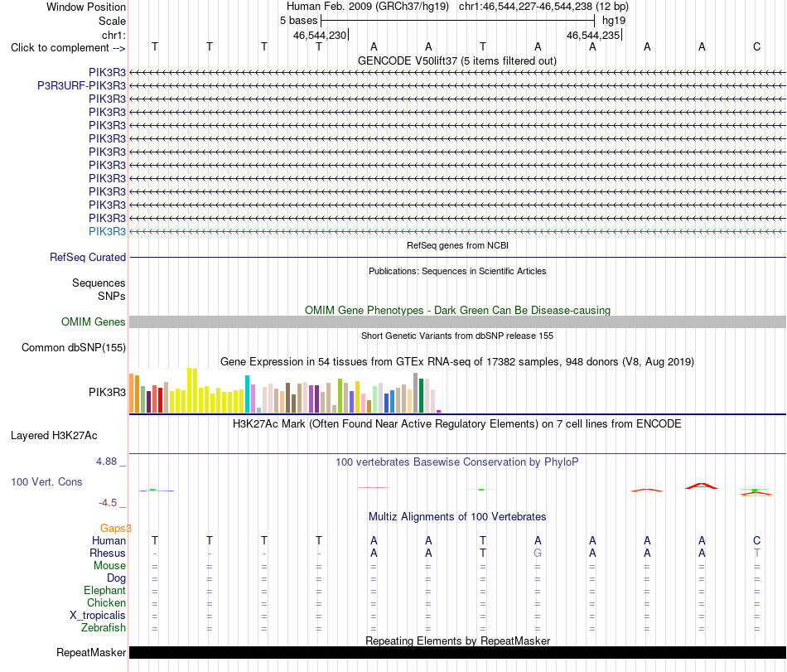
Task: Click the 4.88 PhyloP upper scale value
Action: (x=106, y=462)
